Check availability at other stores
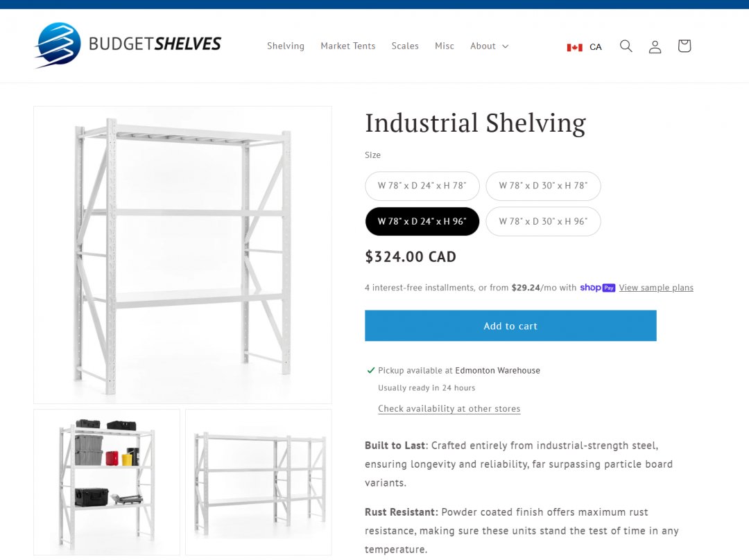 coord(449,409)
